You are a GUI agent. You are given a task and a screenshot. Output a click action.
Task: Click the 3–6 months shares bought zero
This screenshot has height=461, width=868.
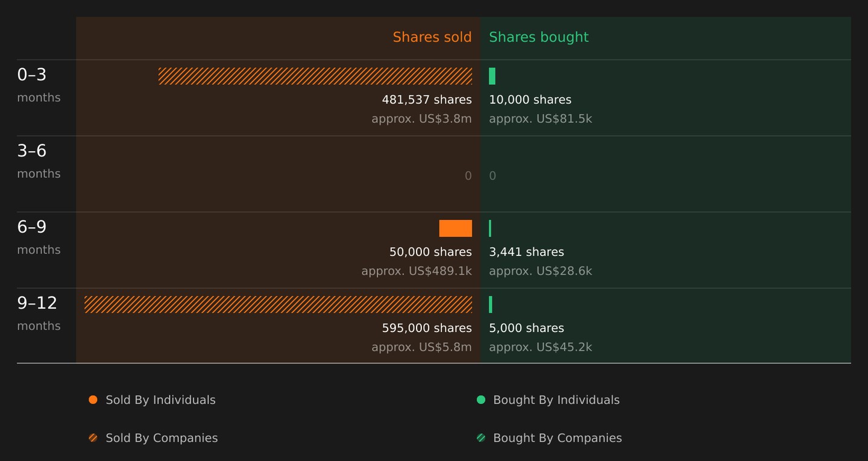[x=492, y=176]
